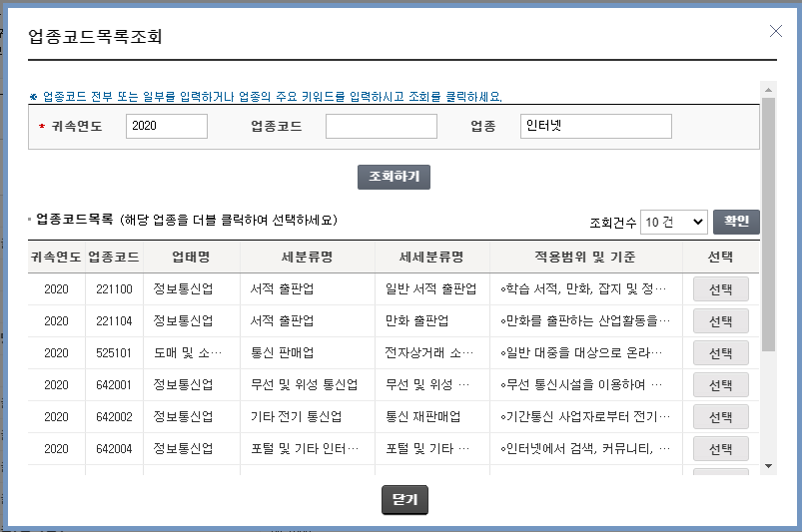Click the 업종 field containing 인터넷
Image resolution: width=802 pixels, height=532 pixels.
[x=596, y=126]
